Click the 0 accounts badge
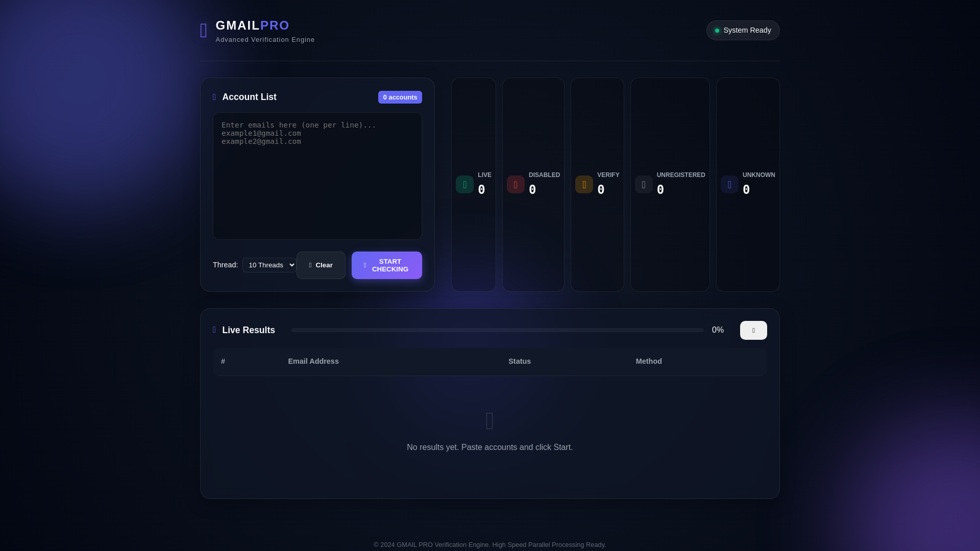The height and width of the screenshot is (551, 980). 400,97
